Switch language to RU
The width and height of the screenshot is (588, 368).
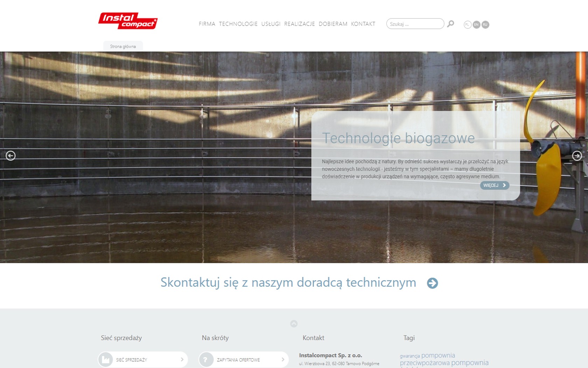pos(485,25)
